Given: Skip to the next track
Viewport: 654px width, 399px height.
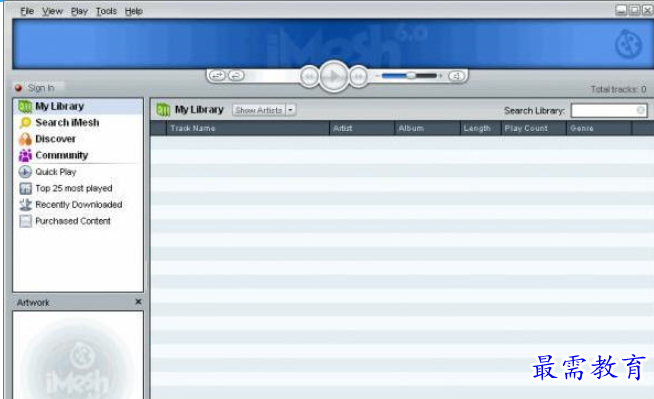Looking at the screenshot, I should tap(358, 76).
